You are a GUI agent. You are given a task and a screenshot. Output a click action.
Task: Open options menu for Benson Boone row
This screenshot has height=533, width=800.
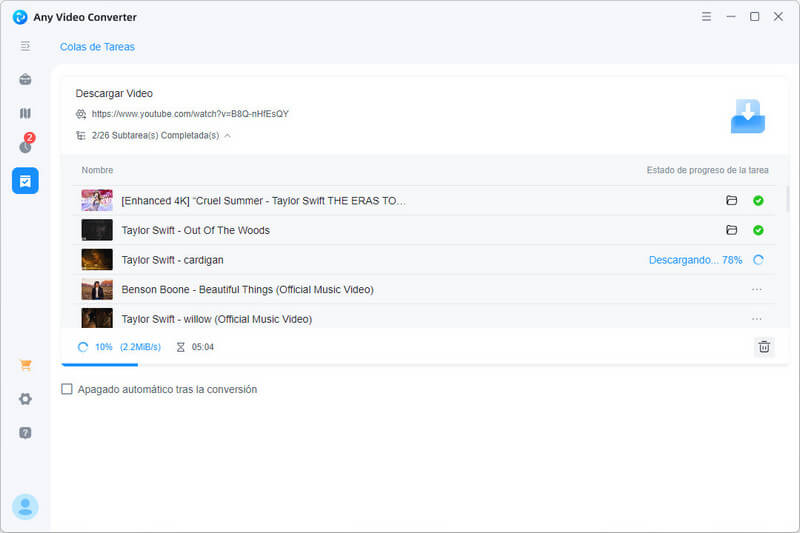756,290
